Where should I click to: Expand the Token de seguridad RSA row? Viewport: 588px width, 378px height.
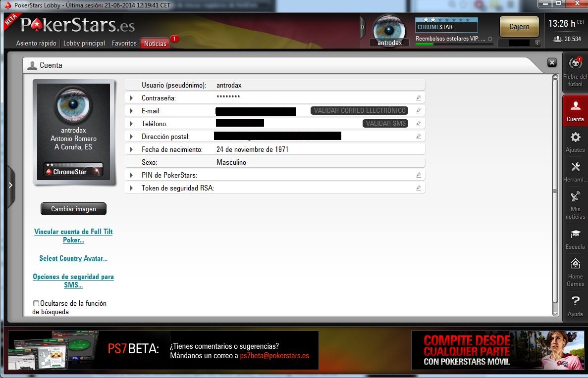131,188
